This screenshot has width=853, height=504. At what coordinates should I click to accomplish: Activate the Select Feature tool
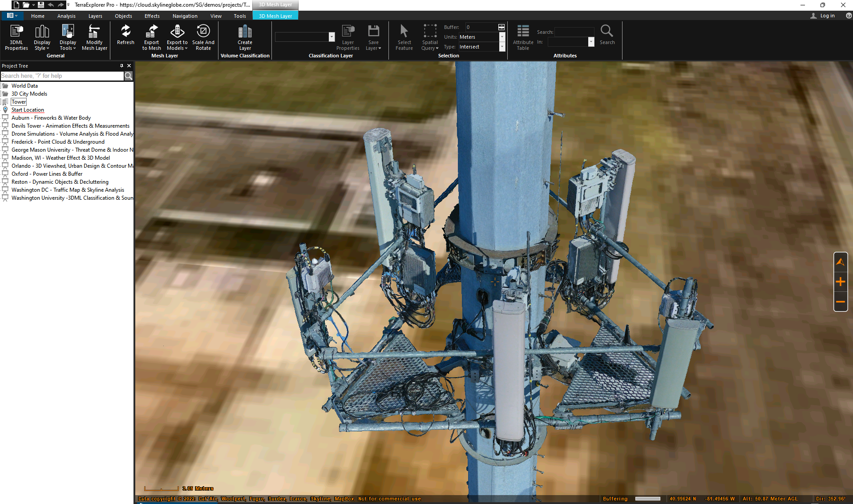[404, 37]
